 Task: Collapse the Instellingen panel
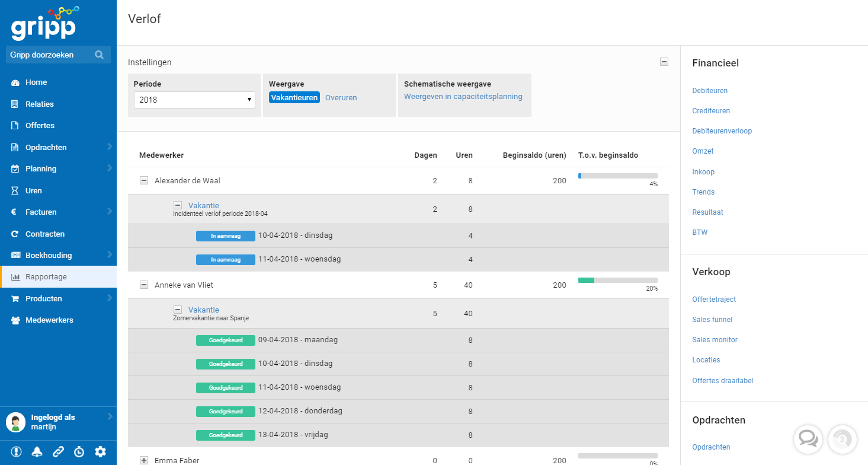664,62
